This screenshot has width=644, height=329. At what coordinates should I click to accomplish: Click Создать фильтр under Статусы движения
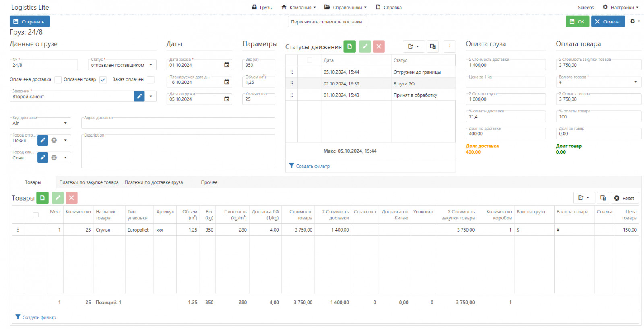(x=310, y=166)
